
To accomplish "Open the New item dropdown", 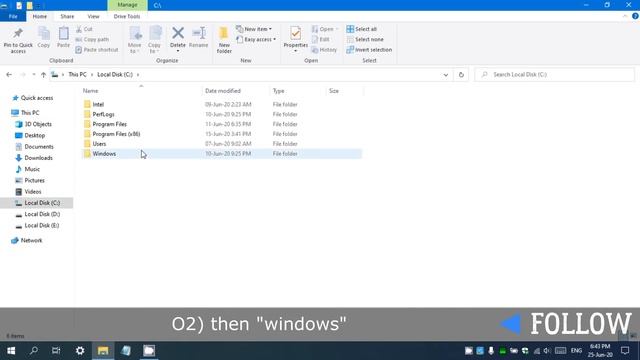I will point(254,29).
